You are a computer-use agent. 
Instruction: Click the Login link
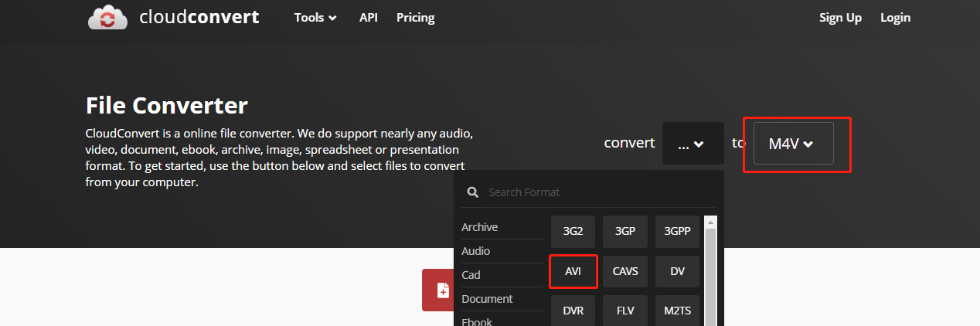coord(895,17)
